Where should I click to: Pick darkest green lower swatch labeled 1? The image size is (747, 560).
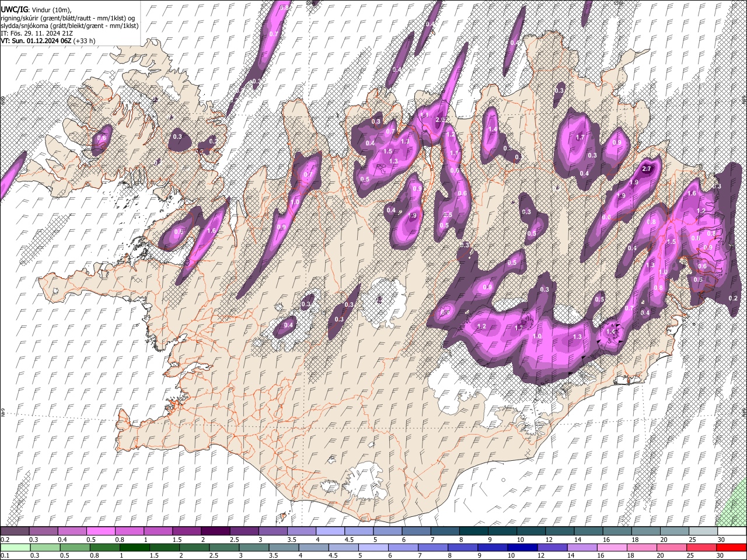point(135,547)
